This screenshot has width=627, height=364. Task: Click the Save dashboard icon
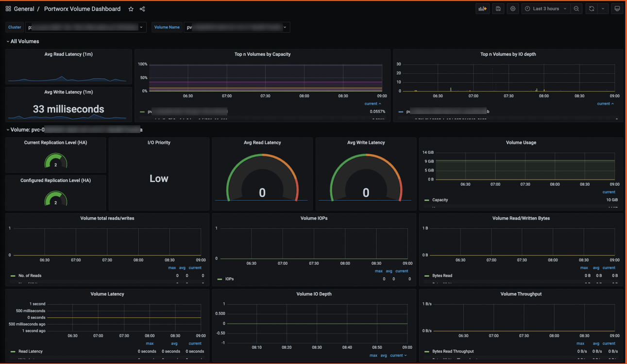point(498,9)
